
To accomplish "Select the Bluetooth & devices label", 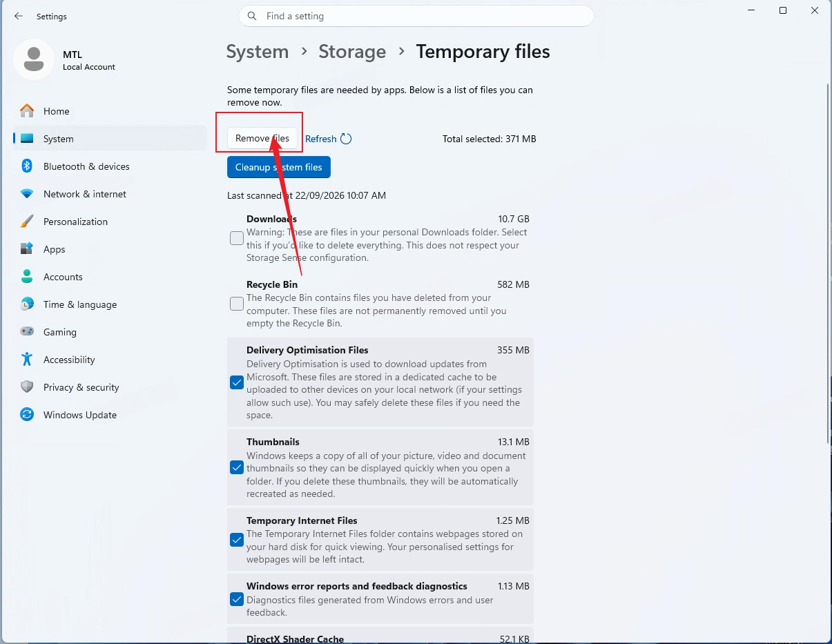I will coord(86,166).
